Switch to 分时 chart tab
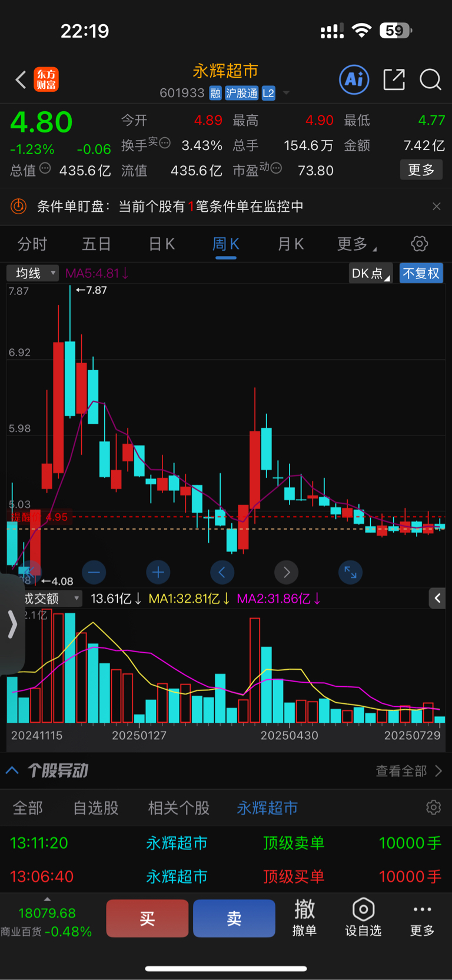The height and width of the screenshot is (980, 452). 32,244
